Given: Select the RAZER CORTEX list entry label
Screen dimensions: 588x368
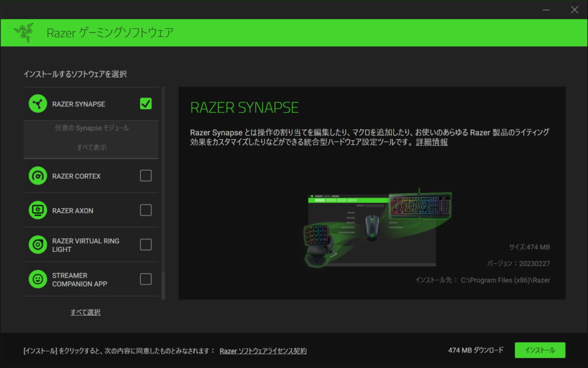Looking at the screenshot, I should pyautogui.click(x=76, y=177).
